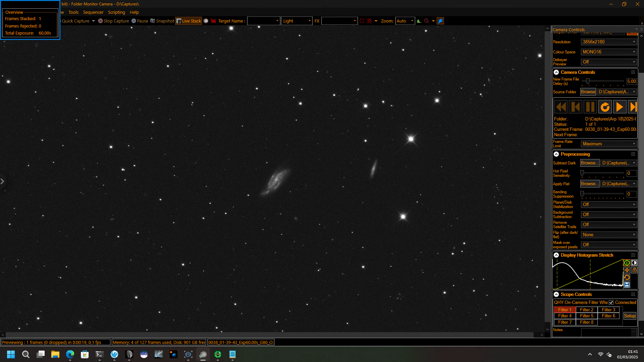Click the lightning bolt auto-stretch icon

point(627,270)
